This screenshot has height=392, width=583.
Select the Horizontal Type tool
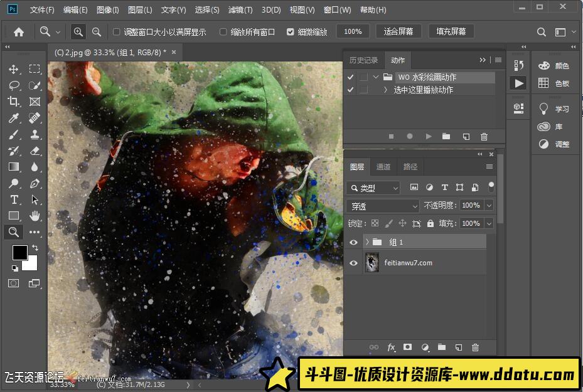point(14,199)
